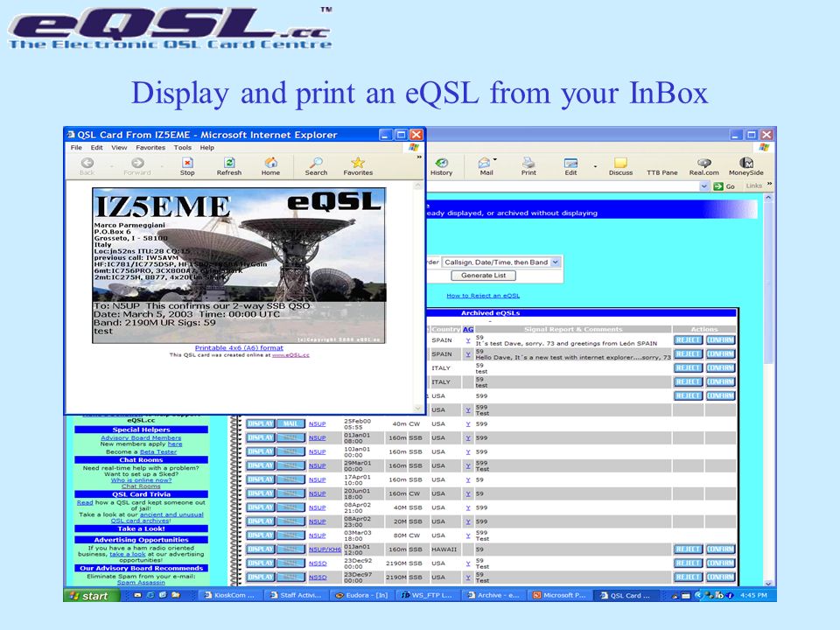Click CONFIRM for the first SPAIN row
The height and width of the screenshot is (630, 840).
pyautogui.click(x=720, y=340)
